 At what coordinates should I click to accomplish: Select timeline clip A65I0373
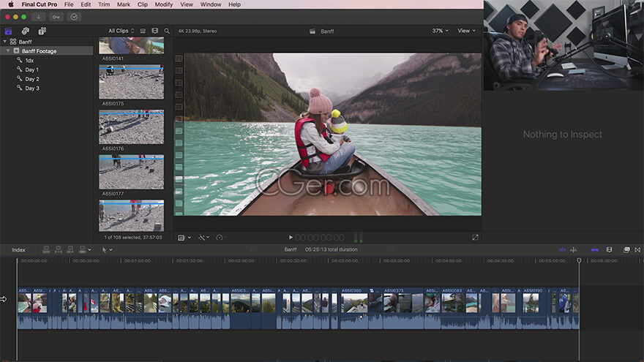point(403,308)
